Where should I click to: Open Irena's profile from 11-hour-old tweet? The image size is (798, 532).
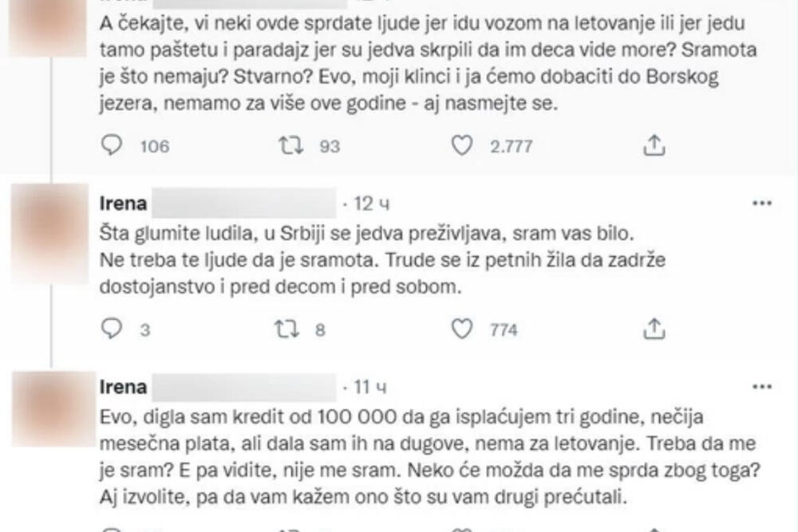click(124, 387)
